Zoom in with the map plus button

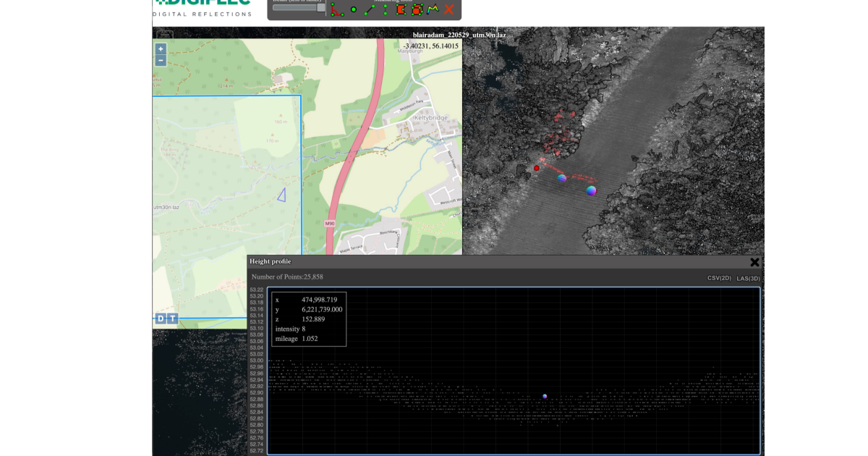coord(160,48)
